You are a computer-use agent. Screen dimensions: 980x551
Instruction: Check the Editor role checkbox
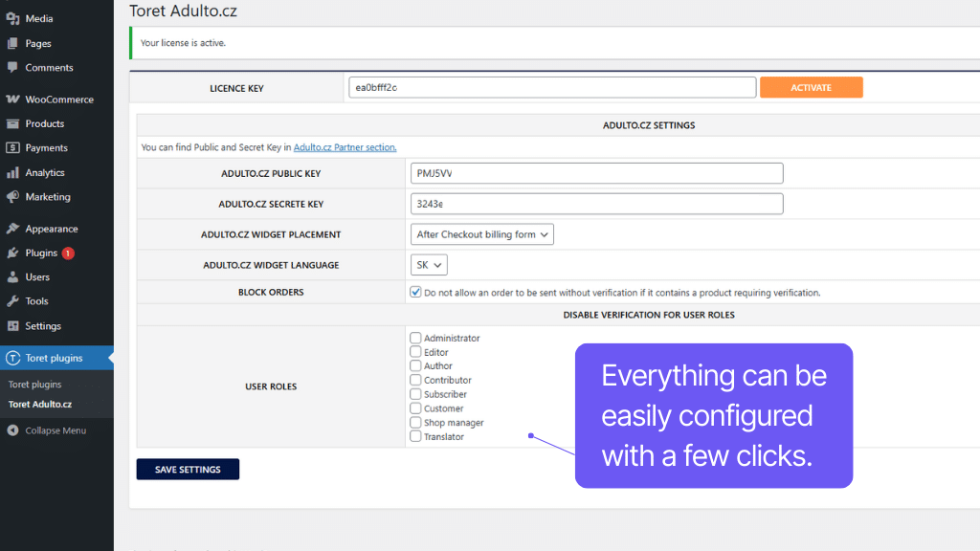(x=415, y=352)
